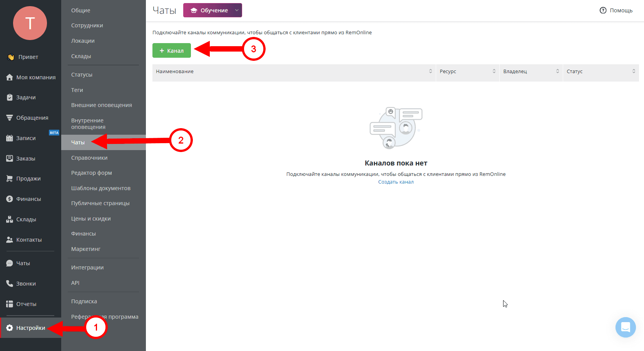
Task: Open Обращения funnel icon
Action: tap(10, 118)
